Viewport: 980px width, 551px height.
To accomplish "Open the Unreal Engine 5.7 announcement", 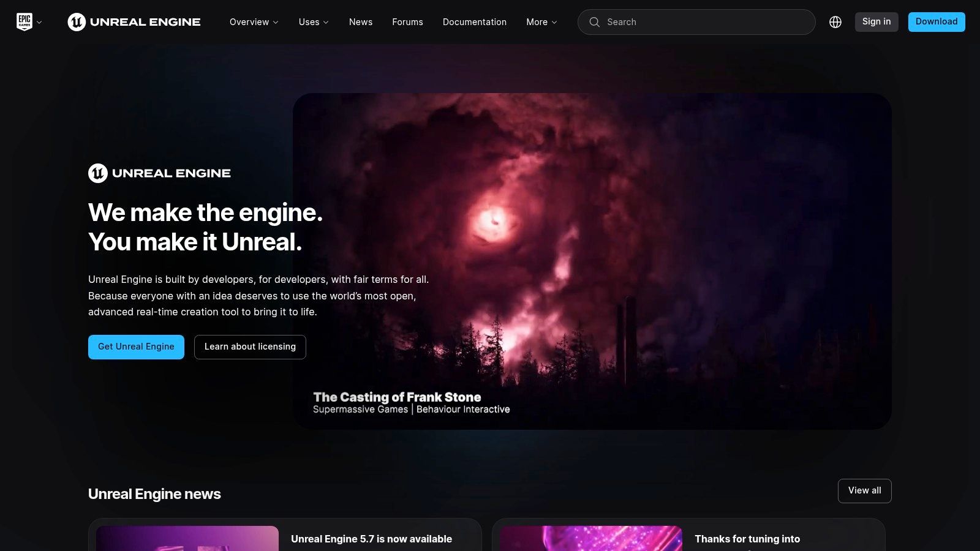I will pyautogui.click(x=372, y=539).
